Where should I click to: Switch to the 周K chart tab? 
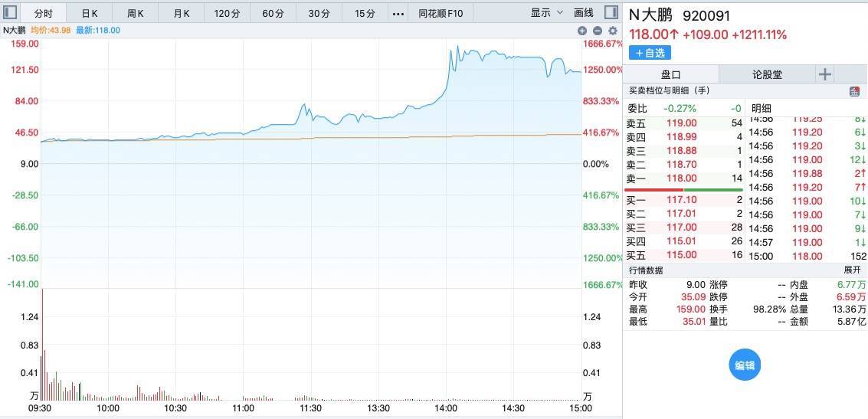point(136,14)
